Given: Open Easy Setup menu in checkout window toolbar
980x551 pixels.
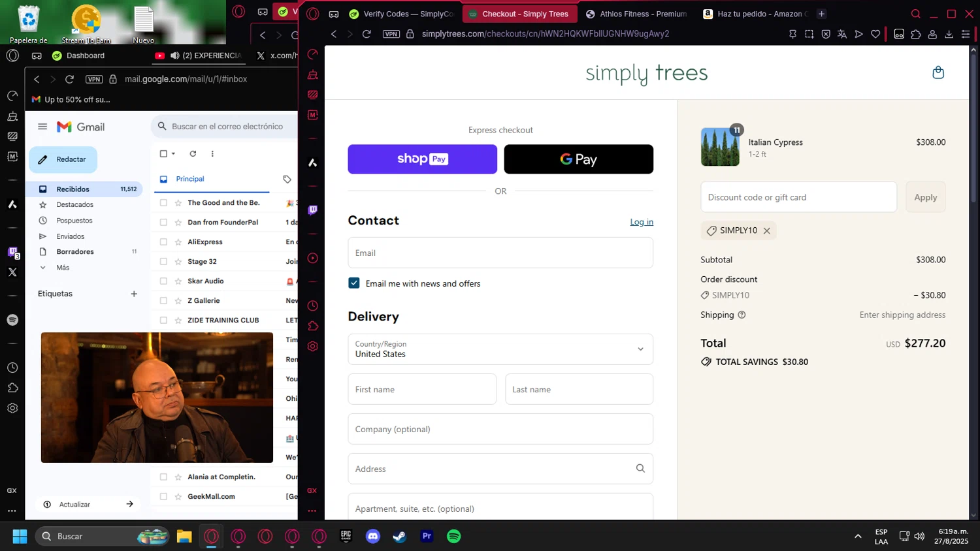Looking at the screenshot, I should point(966,34).
